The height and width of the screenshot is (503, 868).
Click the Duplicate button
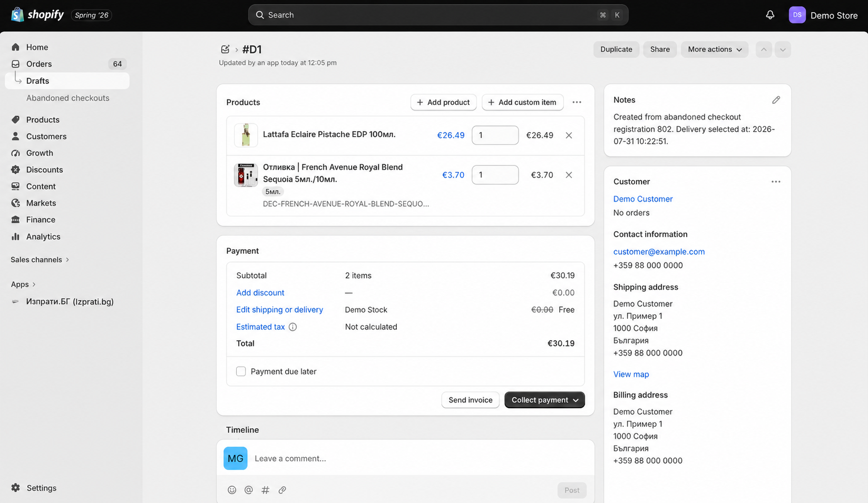pos(616,50)
